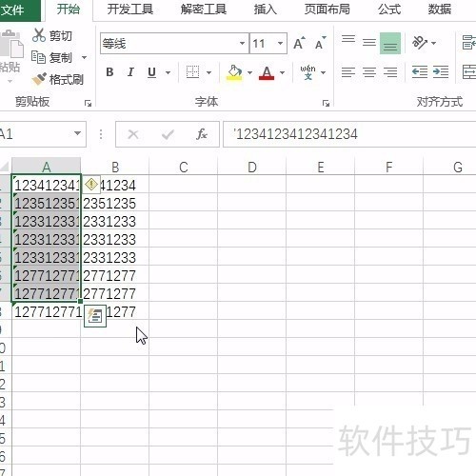Center text horizontally
Viewport: 476px width, 476px height.
point(369,72)
